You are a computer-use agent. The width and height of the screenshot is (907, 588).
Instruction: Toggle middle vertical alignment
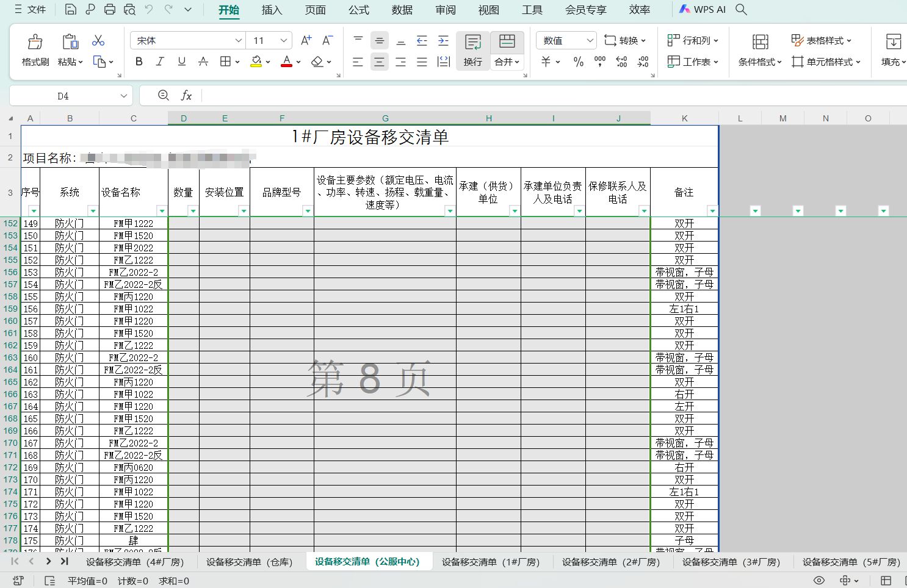[x=380, y=40]
